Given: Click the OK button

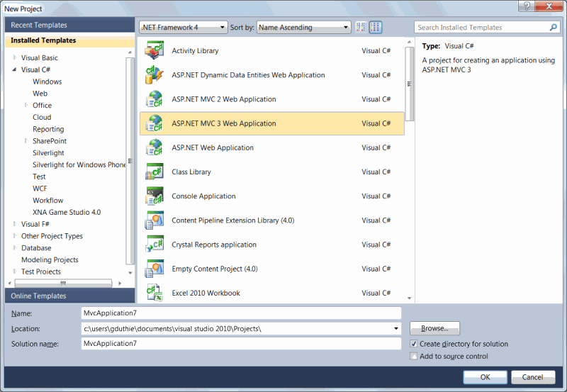Looking at the screenshot, I should coord(485,377).
